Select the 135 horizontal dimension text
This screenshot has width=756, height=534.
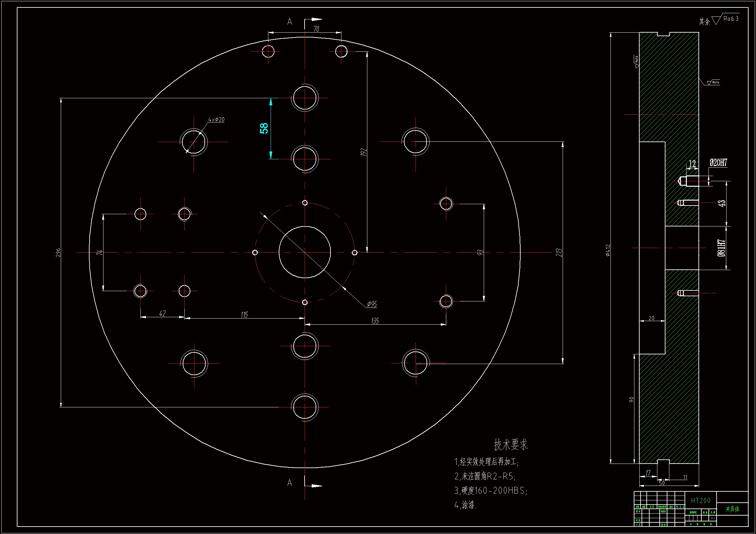click(375, 321)
